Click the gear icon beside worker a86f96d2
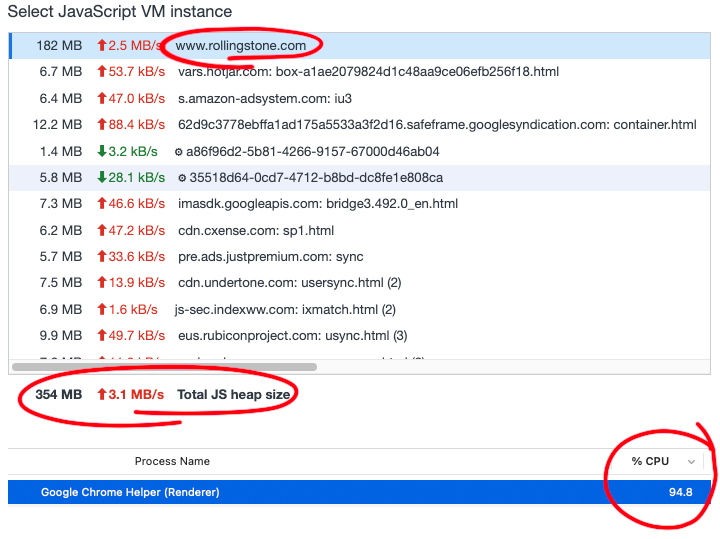720x539 pixels. pyautogui.click(x=179, y=152)
